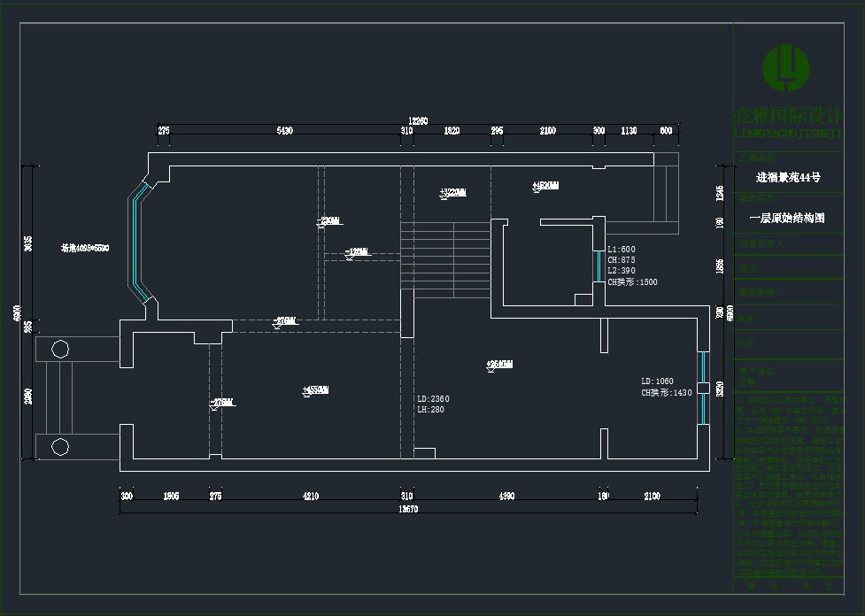Click the +3220MM elevation marker
This screenshot has width=865, height=616.
pyautogui.click(x=452, y=192)
